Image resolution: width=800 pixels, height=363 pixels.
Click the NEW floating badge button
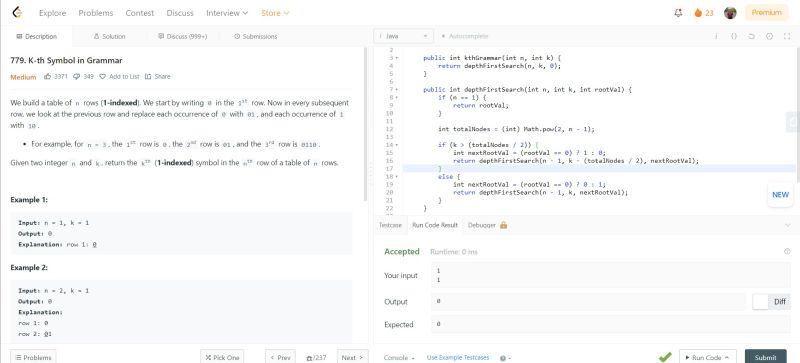pyautogui.click(x=780, y=195)
